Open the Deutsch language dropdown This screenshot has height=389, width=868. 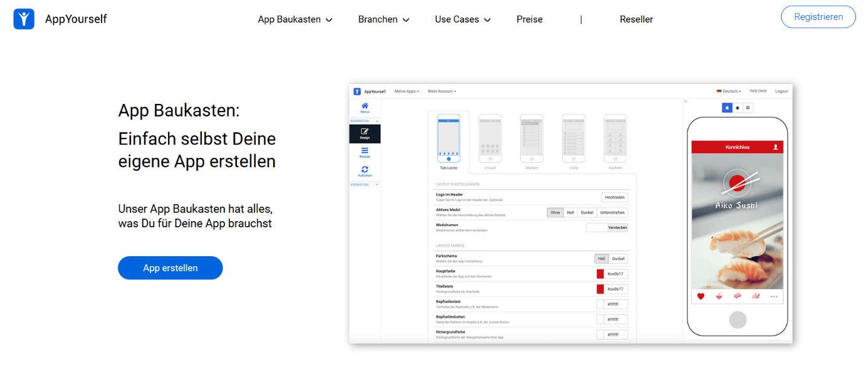click(x=729, y=91)
